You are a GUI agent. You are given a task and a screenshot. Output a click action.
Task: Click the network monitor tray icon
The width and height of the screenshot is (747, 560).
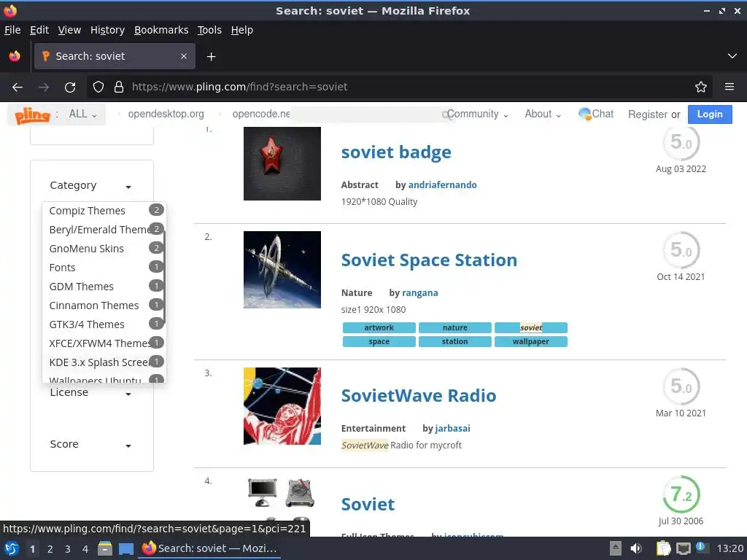pyautogui.click(x=683, y=548)
